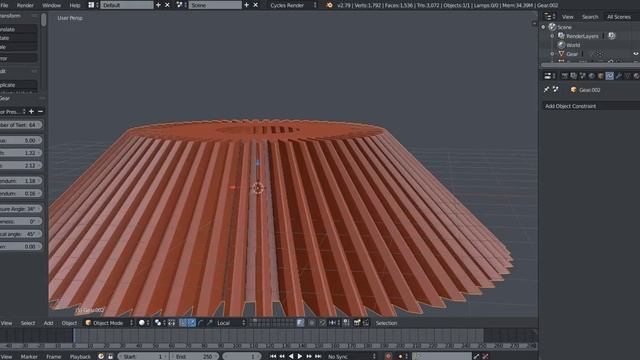The height and width of the screenshot is (360, 640).
Task: Play the animation forward
Action: (300, 356)
